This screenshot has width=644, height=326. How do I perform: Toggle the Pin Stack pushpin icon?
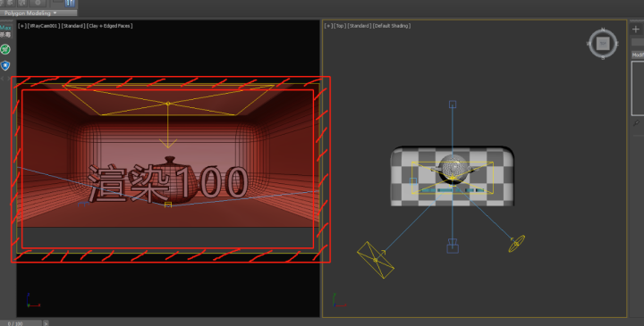(636, 122)
